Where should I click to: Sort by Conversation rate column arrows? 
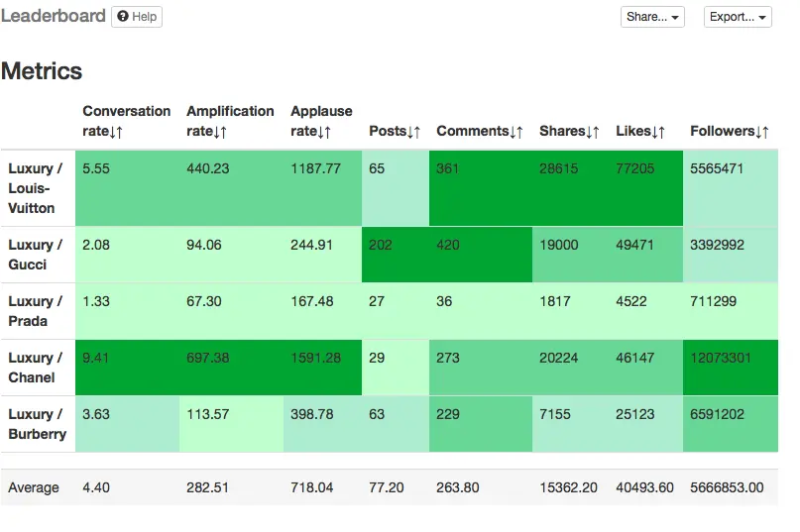pyautogui.click(x=115, y=132)
